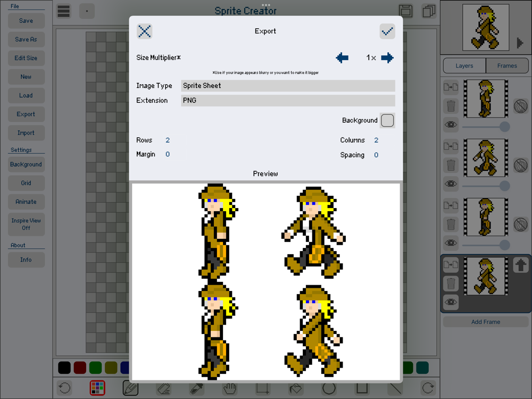Image resolution: width=532 pixels, height=399 pixels.
Task: Click the Save button in File menu
Action: (x=26, y=21)
